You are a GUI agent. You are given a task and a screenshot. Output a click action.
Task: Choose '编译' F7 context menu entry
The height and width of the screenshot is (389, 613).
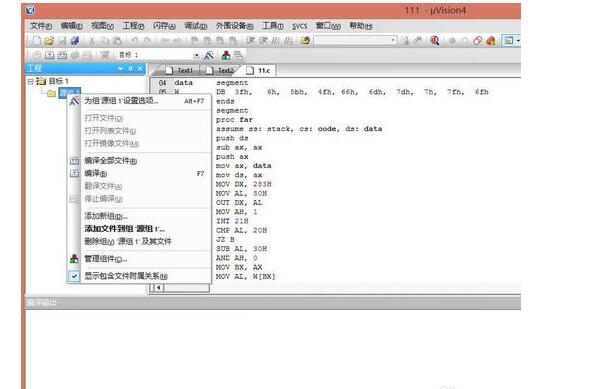coord(140,173)
